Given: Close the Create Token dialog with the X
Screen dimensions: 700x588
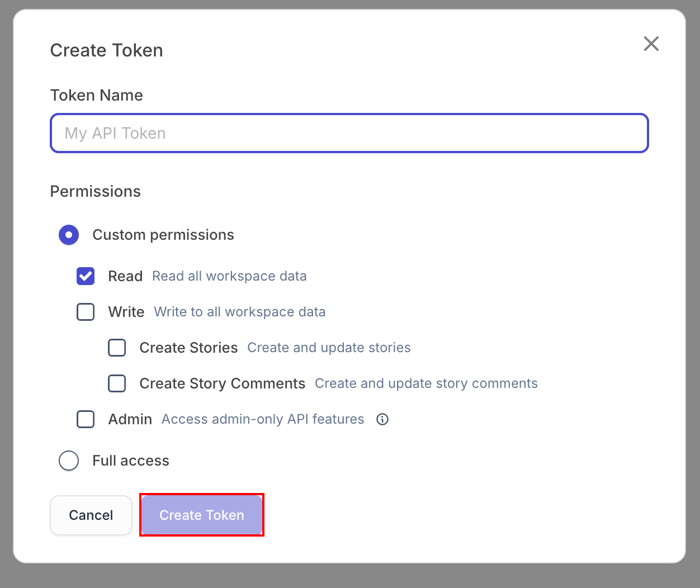Looking at the screenshot, I should pyautogui.click(x=651, y=44).
